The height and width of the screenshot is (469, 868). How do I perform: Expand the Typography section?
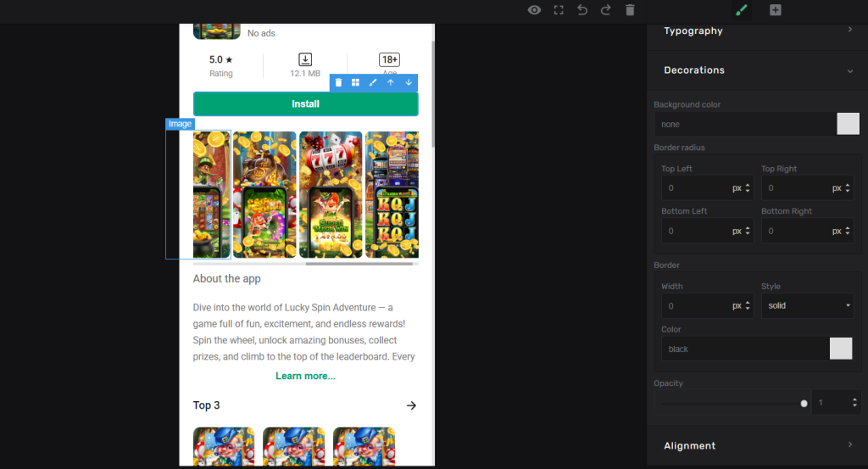(x=757, y=31)
